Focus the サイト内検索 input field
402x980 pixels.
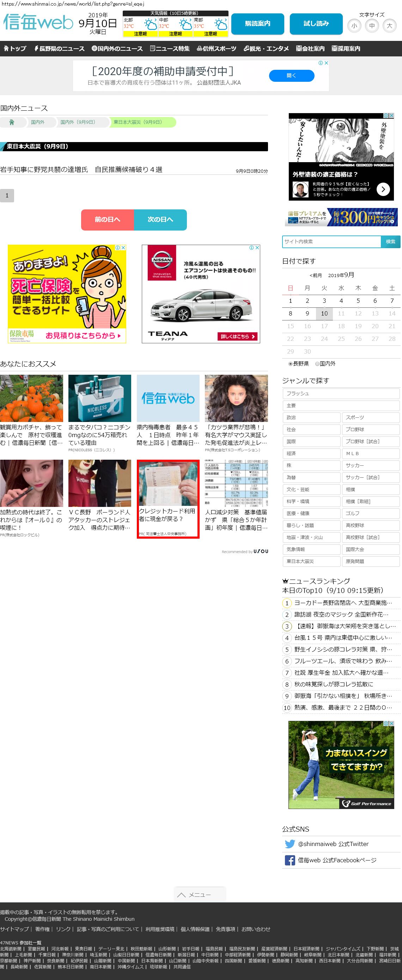[x=331, y=241]
